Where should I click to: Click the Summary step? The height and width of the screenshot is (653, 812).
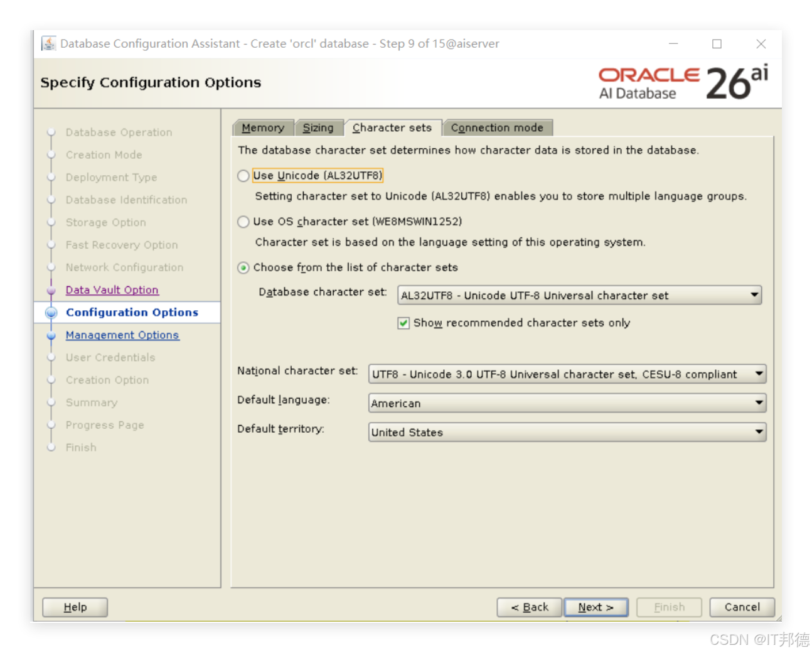coord(92,403)
